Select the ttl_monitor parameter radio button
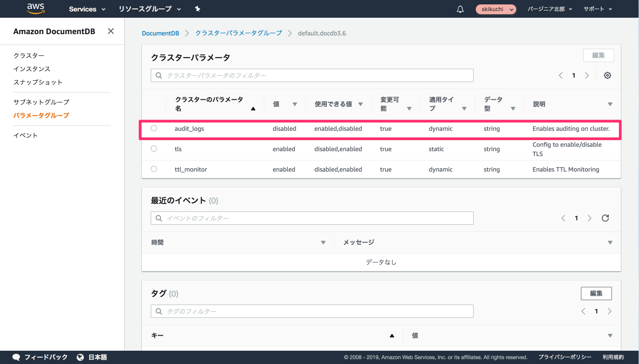 (x=154, y=169)
